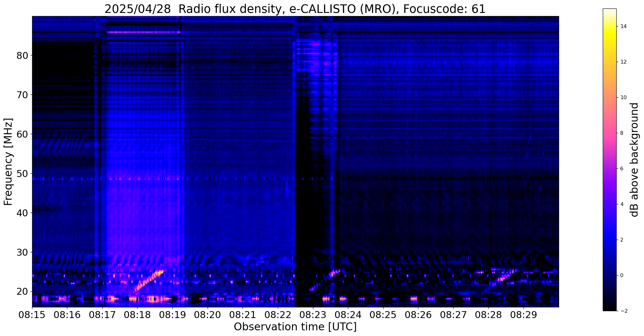644x336 pixels.
Task: Click the colorbar tick label 8
Action: (621, 133)
